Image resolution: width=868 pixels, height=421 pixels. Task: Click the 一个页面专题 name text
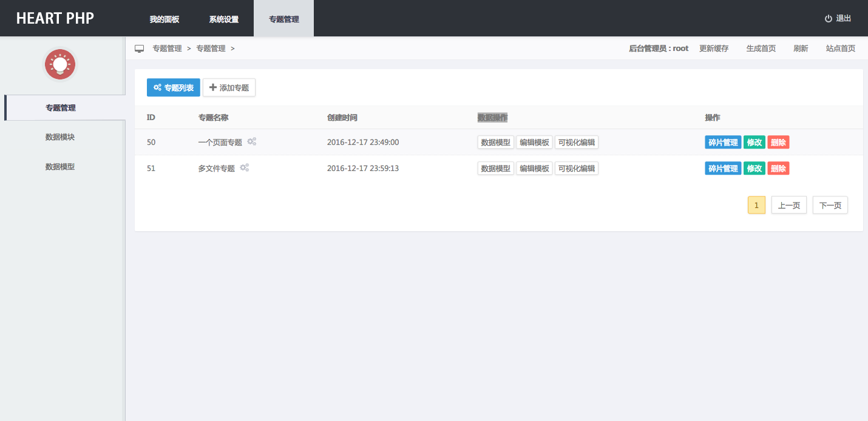pyautogui.click(x=220, y=143)
